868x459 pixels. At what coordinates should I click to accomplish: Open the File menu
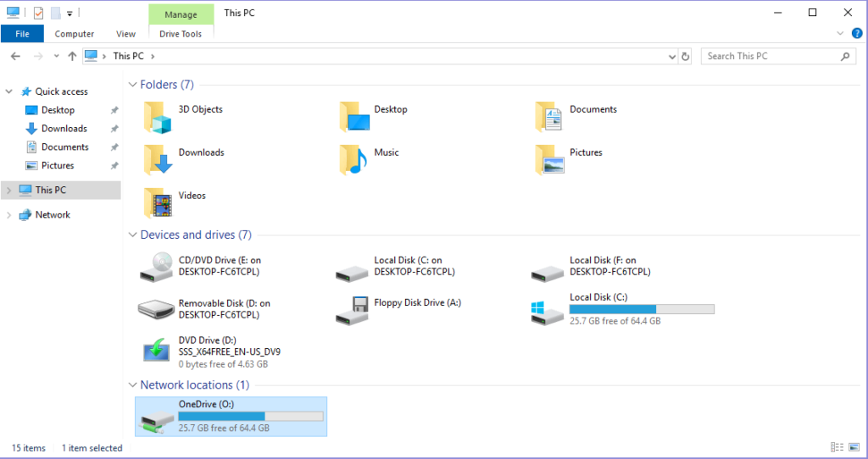(22, 34)
